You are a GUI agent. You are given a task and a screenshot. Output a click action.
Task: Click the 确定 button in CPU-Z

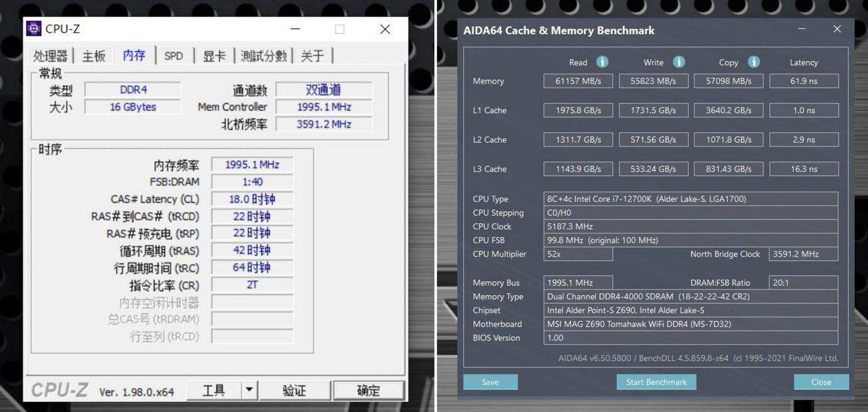coord(369,390)
